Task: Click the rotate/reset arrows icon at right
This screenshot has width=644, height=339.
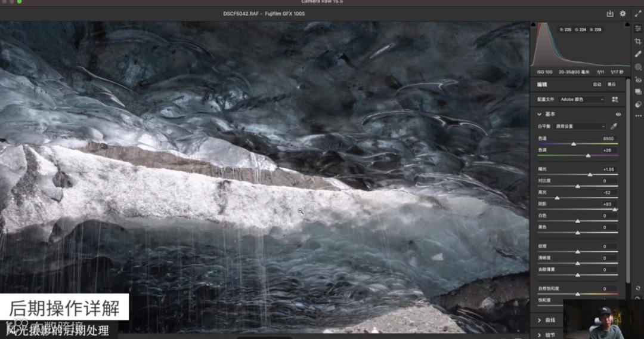Action: tap(638, 288)
